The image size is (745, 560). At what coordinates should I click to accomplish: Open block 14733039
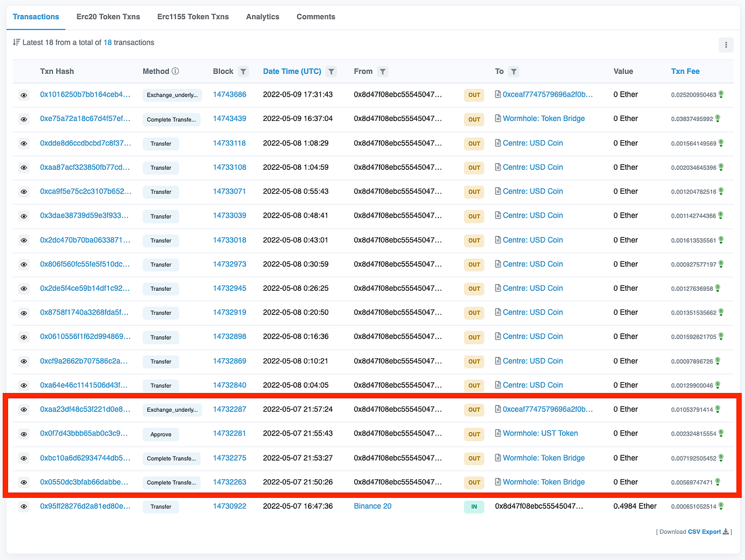coord(229,216)
